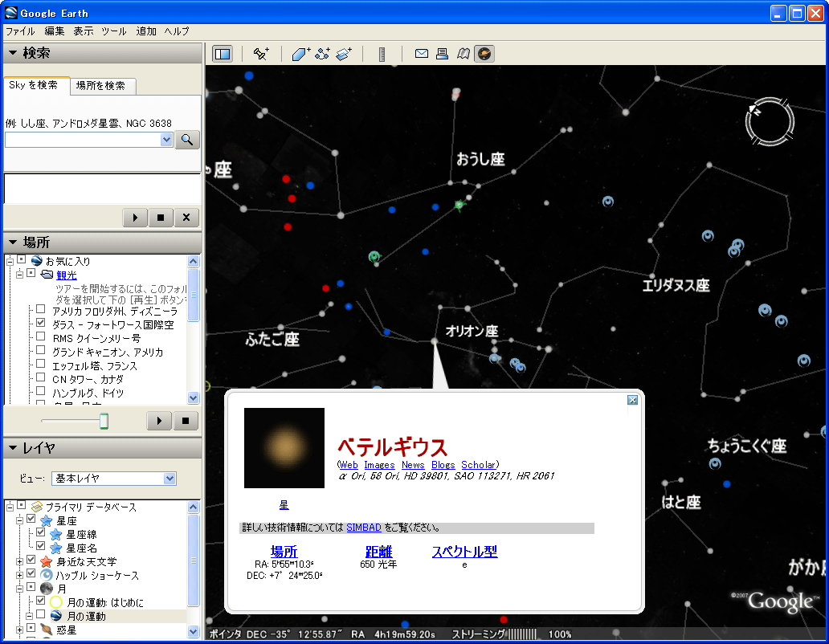Screen dimensions: 829x644
Task: Adjust the Places tour speed slider
Action: [104, 421]
